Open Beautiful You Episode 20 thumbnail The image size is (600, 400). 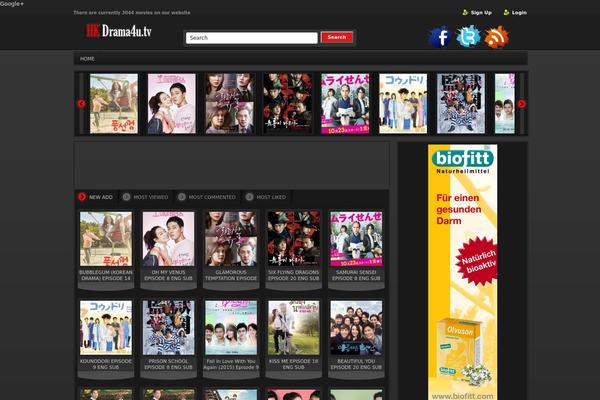[356, 328]
